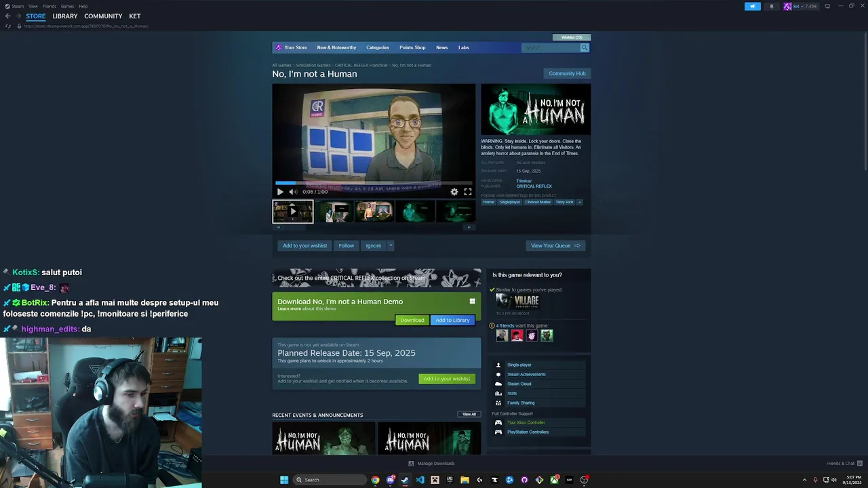The height and width of the screenshot is (488, 868).
Task: Go to the LIBRARY section
Action: [x=65, y=16]
